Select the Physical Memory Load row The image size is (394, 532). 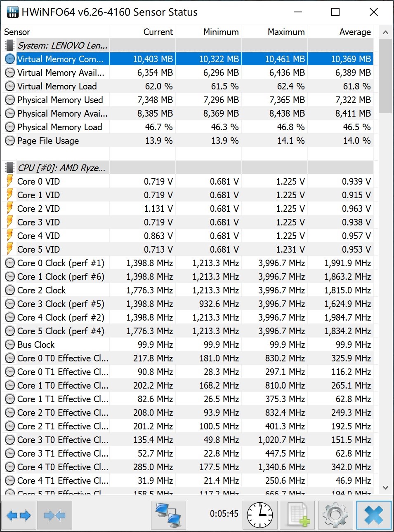(x=187, y=127)
